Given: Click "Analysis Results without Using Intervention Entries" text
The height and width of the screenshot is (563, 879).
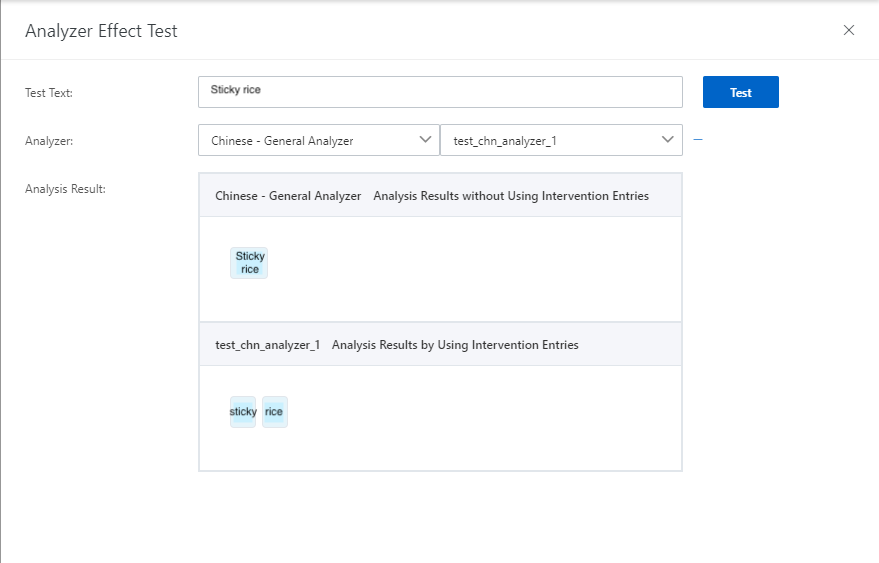Looking at the screenshot, I should coord(511,196).
